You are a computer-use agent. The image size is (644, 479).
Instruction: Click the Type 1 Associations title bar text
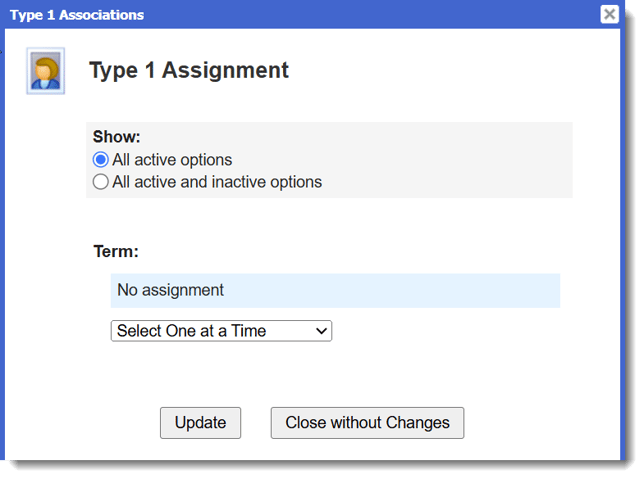77,15
